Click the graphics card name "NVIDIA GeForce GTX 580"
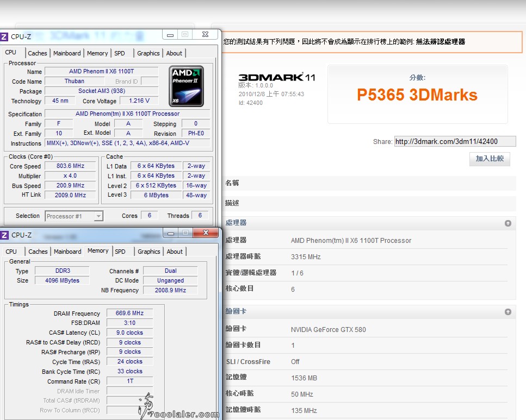 coord(329,329)
